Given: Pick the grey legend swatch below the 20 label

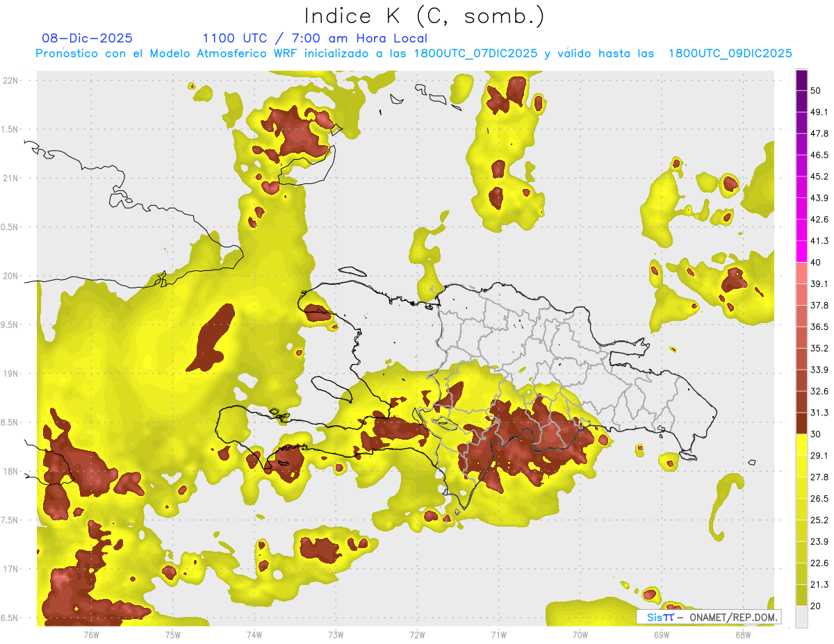Looking at the screenshot, I should pos(802,617).
